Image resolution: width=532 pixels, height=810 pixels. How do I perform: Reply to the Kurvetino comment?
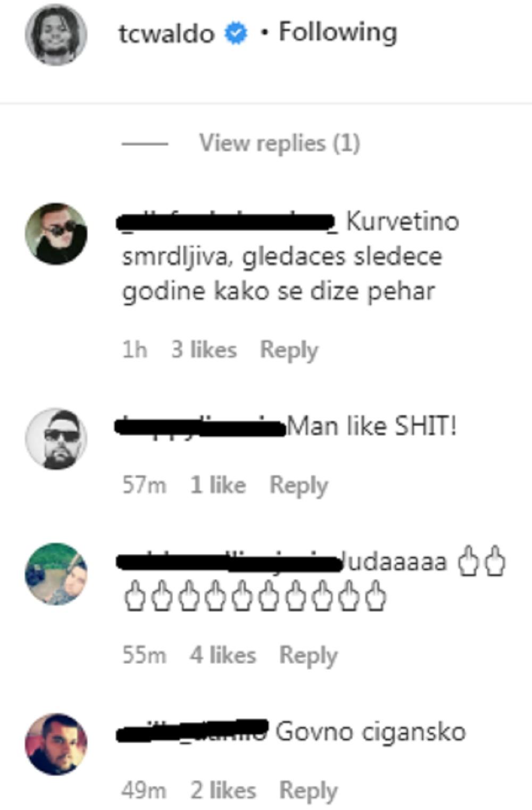tap(289, 350)
